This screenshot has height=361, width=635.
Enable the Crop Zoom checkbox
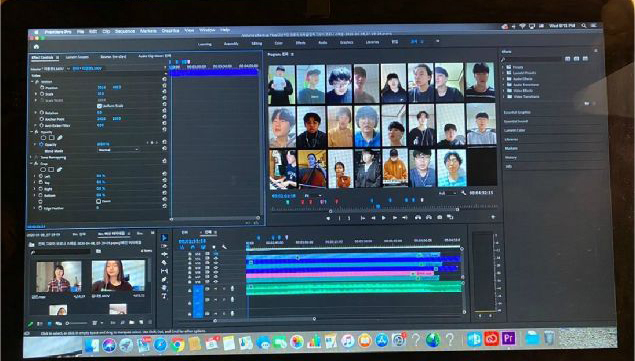(98, 201)
